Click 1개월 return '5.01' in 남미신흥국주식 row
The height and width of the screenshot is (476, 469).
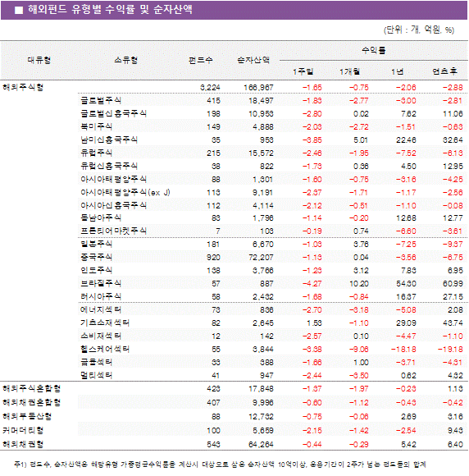tap(361, 140)
